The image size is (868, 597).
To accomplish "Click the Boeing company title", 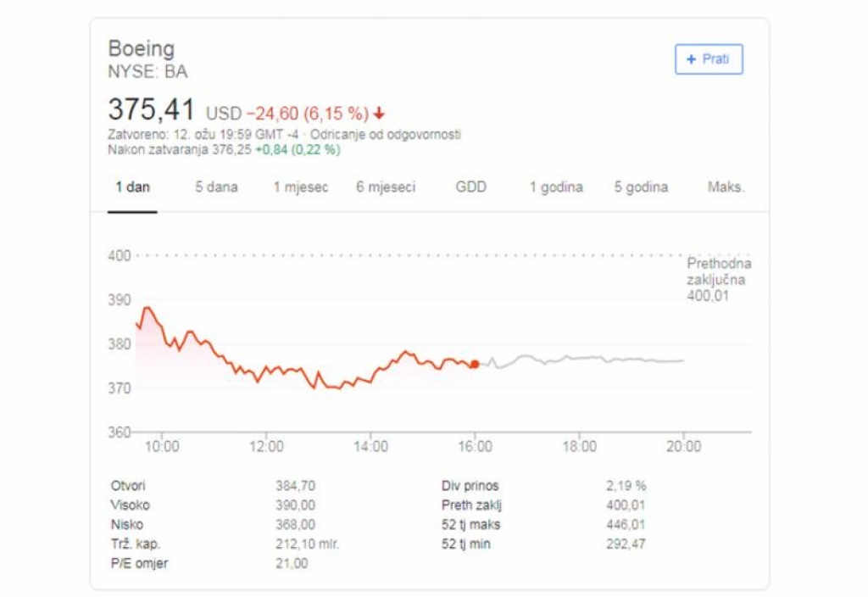I will coord(142,48).
